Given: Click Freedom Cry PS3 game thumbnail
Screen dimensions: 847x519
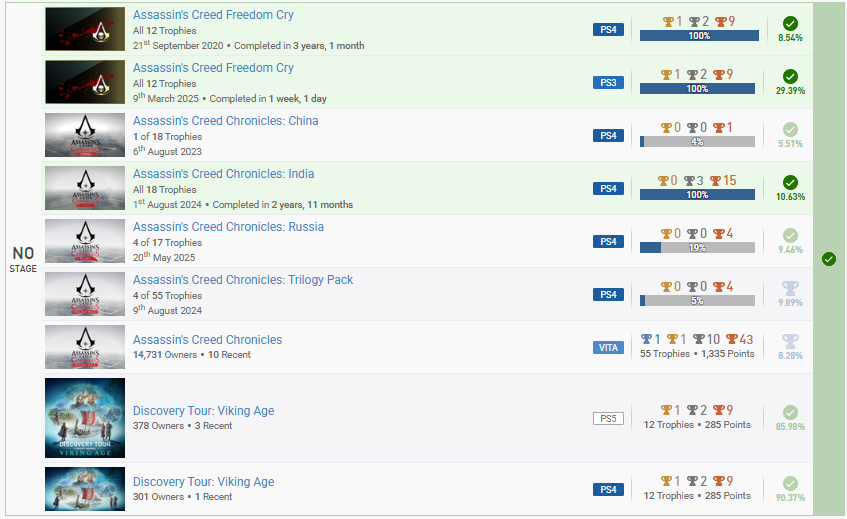Looking at the screenshot, I should (85, 82).
